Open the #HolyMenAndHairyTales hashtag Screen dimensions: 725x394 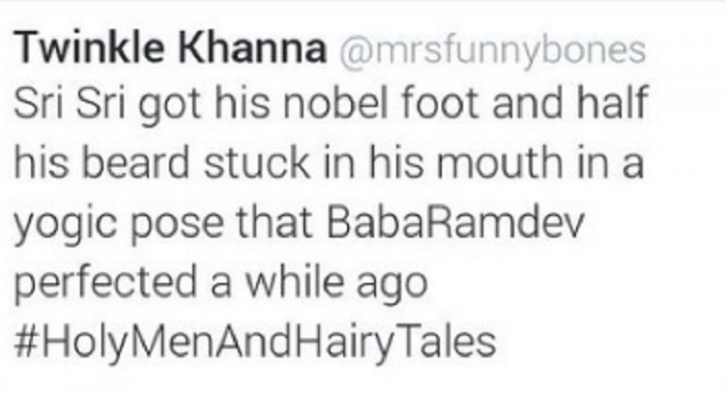[255, 343]
